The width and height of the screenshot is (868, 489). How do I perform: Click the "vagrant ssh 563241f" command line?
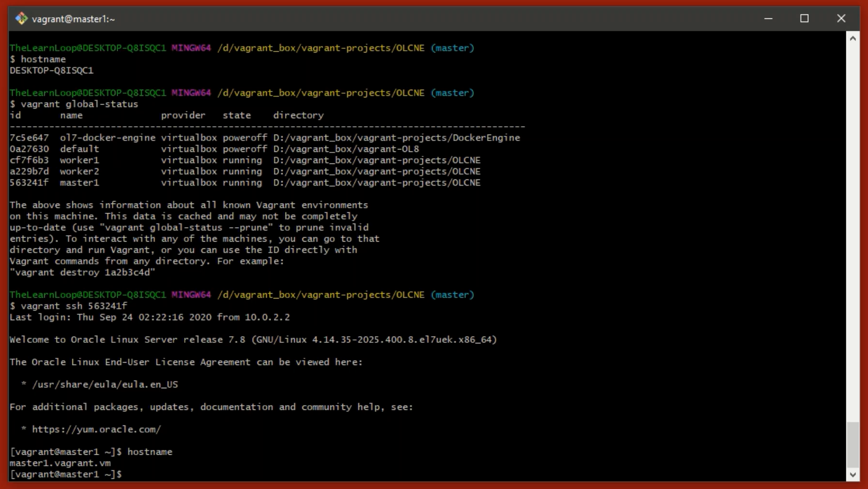pyautogui.click(x=73, y=306)
